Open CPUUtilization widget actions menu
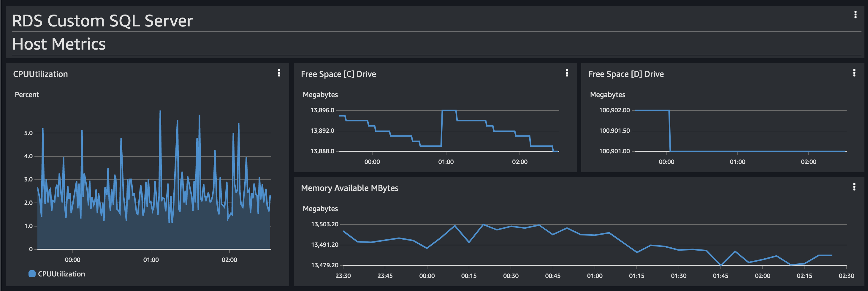The width and height of the screenshot is (868, 291). 279,73
